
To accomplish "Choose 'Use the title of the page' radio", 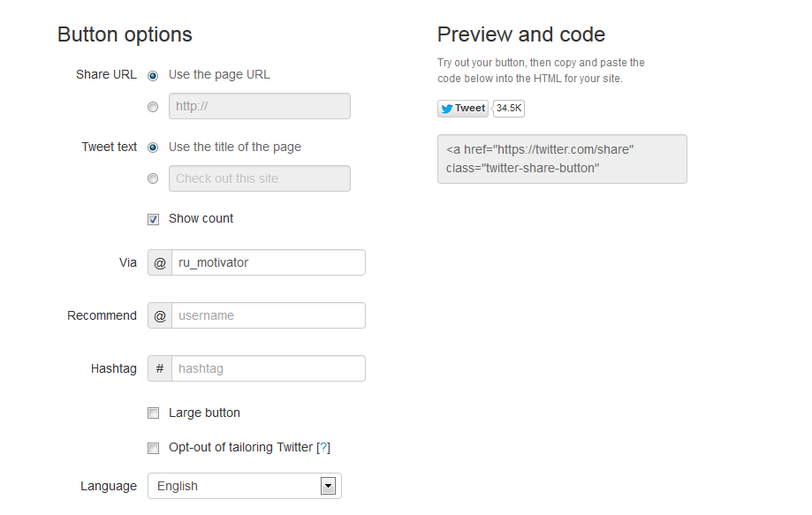I will 153,148.
